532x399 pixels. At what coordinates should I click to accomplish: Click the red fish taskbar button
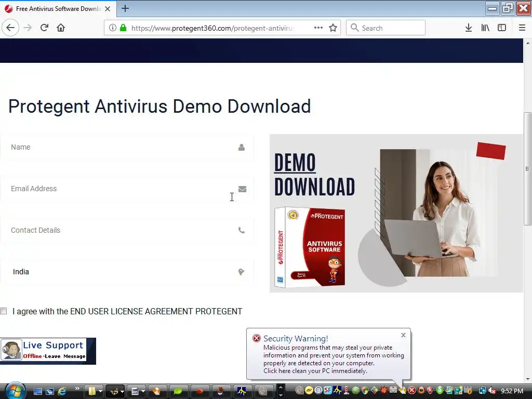[x=199, y=392]
